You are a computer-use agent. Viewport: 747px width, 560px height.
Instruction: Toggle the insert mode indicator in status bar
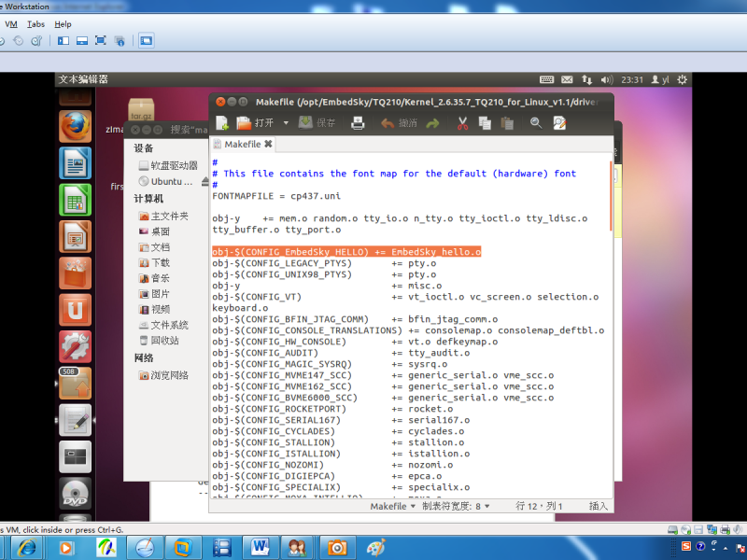coord(598,506)
